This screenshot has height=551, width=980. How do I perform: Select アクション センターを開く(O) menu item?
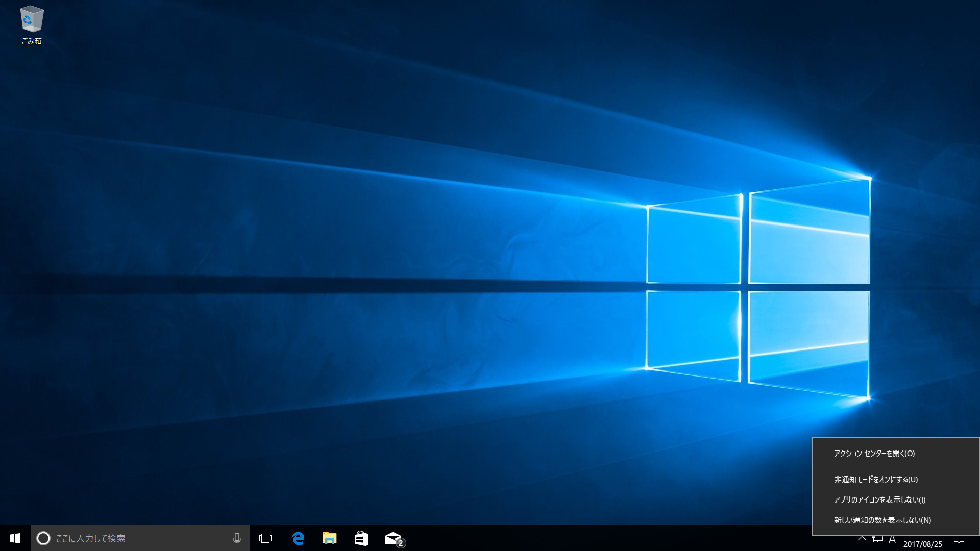pyautogui.click(x=874, y=454)
